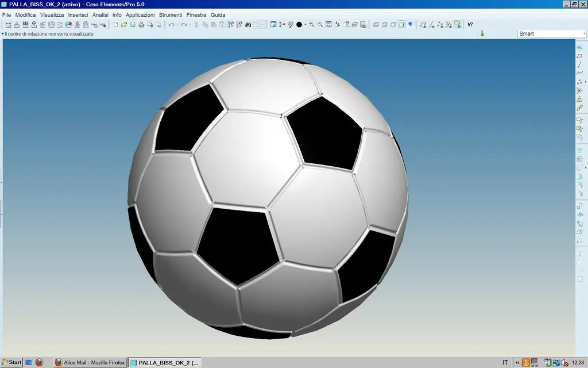This screenshot has width=588, height=368.
Task: Open the Strumenti menu
Action: click(x=171, y=15)
